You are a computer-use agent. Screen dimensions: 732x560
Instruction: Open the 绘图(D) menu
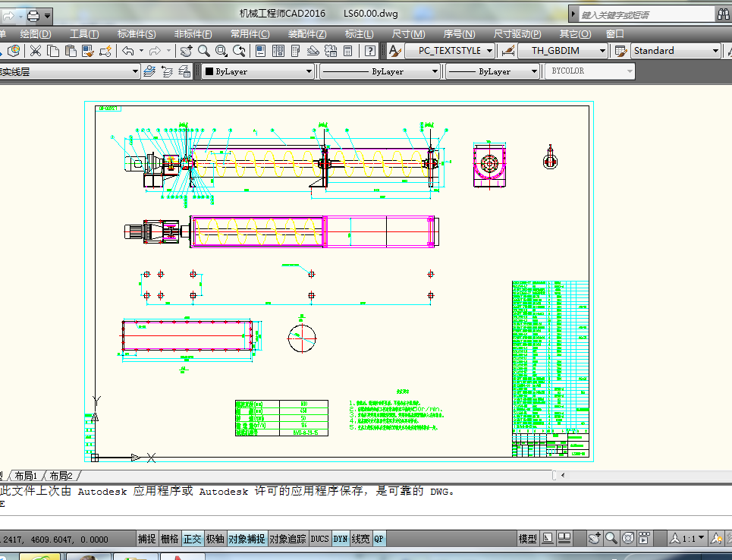pos(36,33)
